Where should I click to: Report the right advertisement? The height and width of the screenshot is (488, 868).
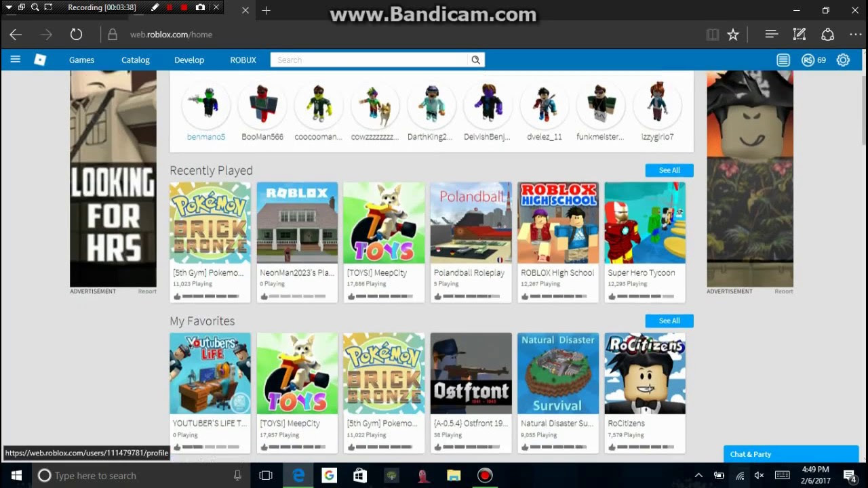click(x=784, y=291)
